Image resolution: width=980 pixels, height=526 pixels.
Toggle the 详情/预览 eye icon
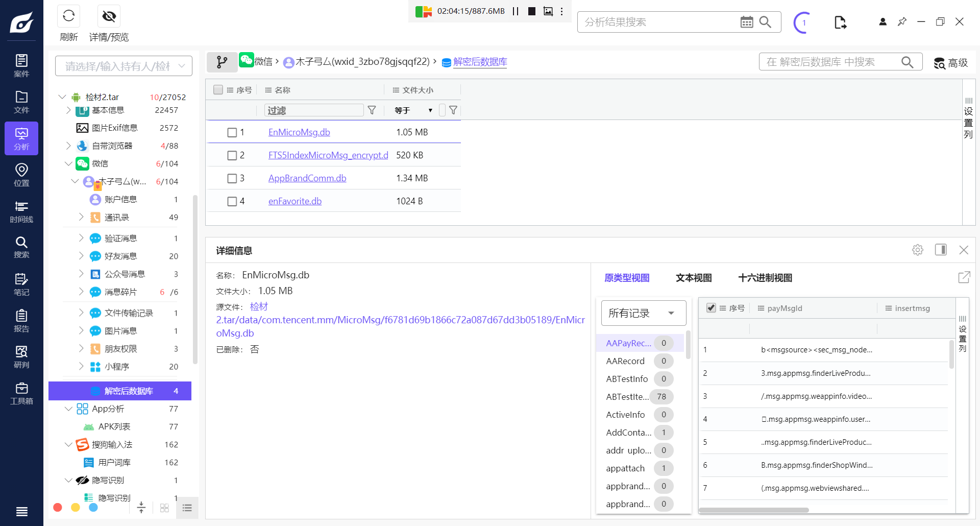[109, 16]
